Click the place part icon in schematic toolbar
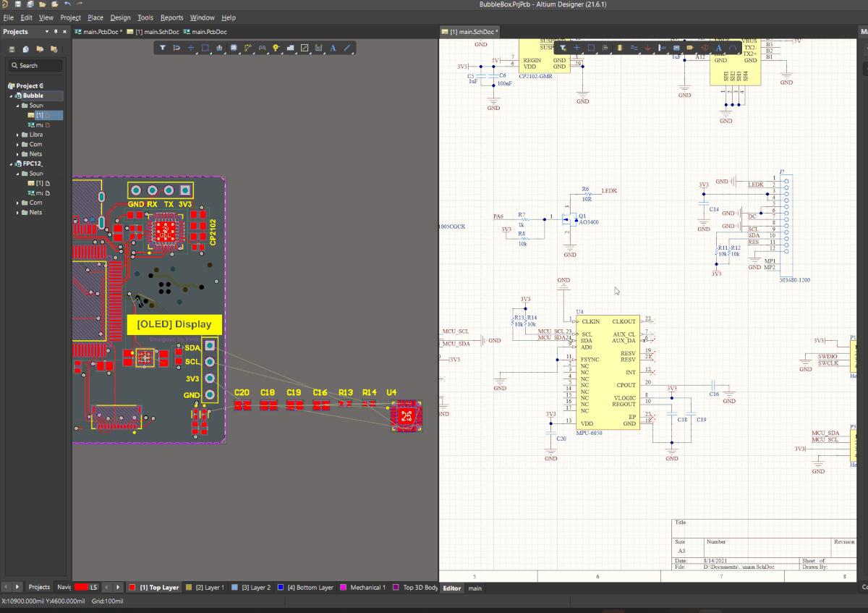Viewport: 868px width, 613px height. (619, 48)
